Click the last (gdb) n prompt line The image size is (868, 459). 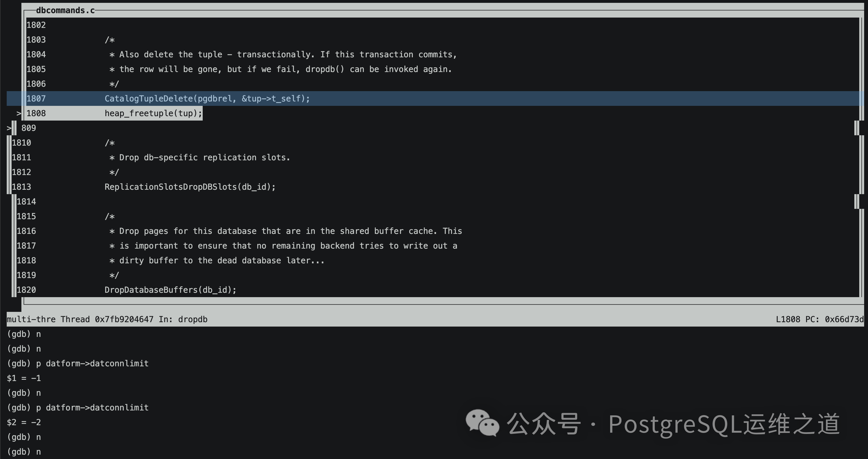(x=24, y=452)
